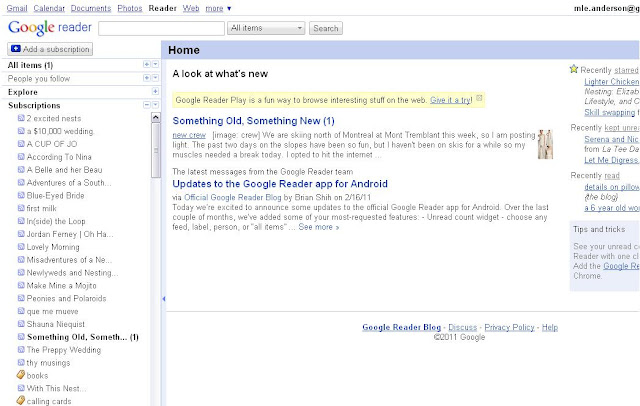Click the tag icon beside books
This screenshot has height=406, width=640.
click(21, 375)
